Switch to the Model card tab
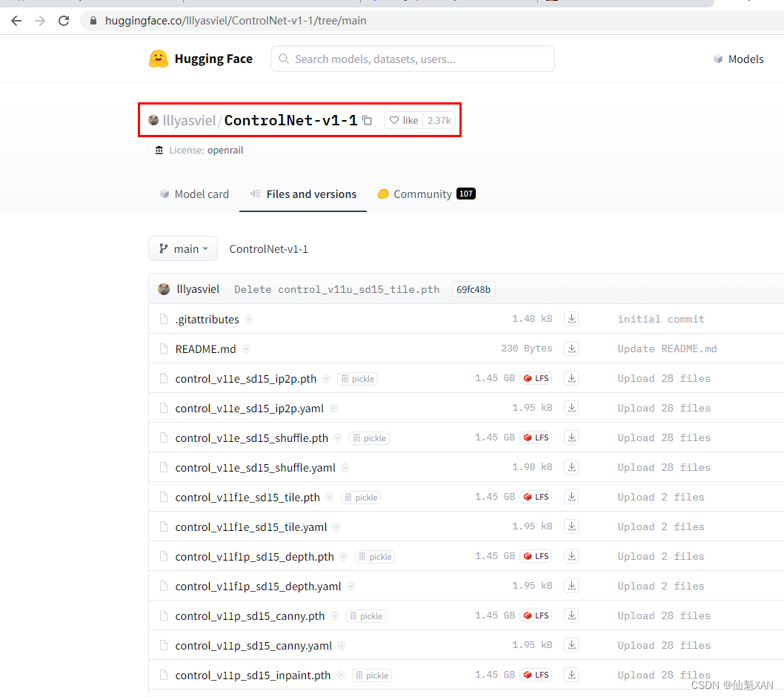The image size is (784, 697). tap(194, 194)
